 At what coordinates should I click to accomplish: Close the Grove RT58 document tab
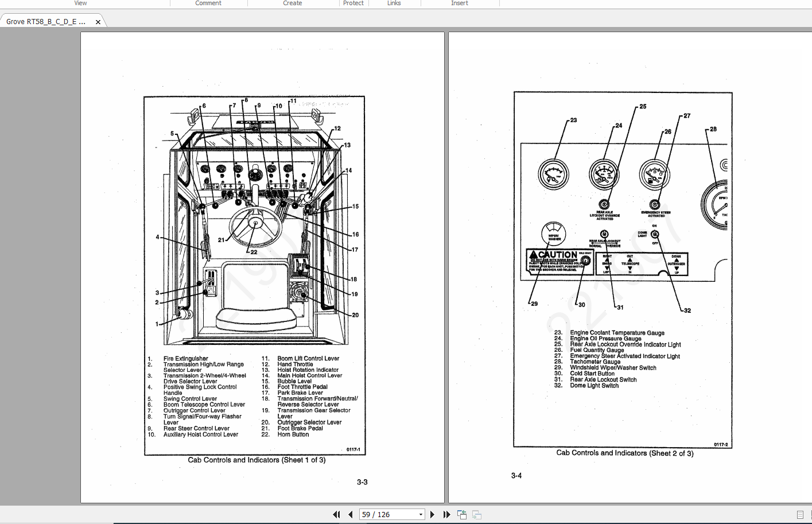click(98, 22)
